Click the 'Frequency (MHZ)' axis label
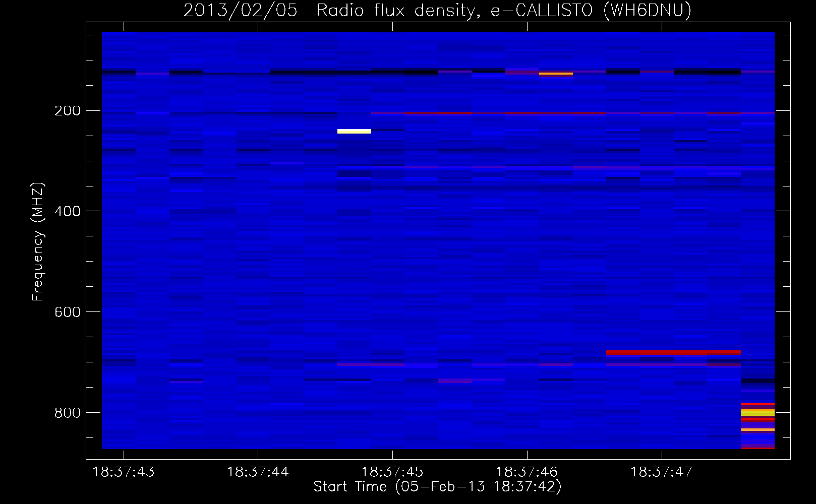 point(38,241)
